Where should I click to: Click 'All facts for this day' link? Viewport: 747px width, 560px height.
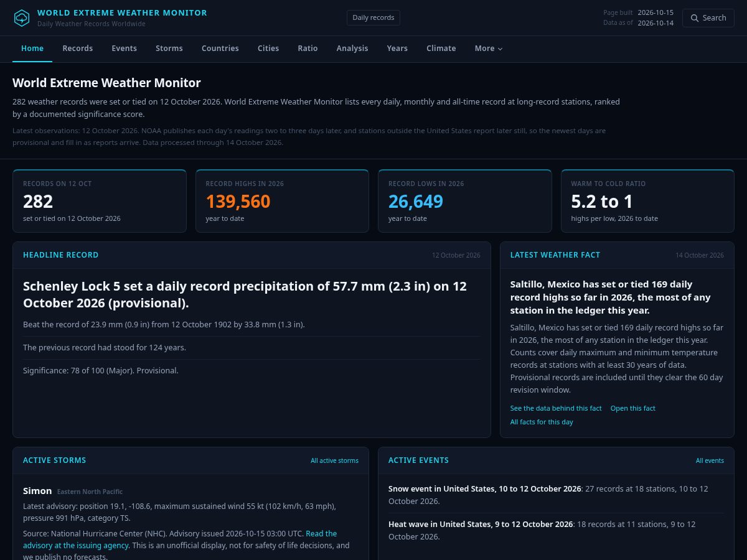coord(542,422)
